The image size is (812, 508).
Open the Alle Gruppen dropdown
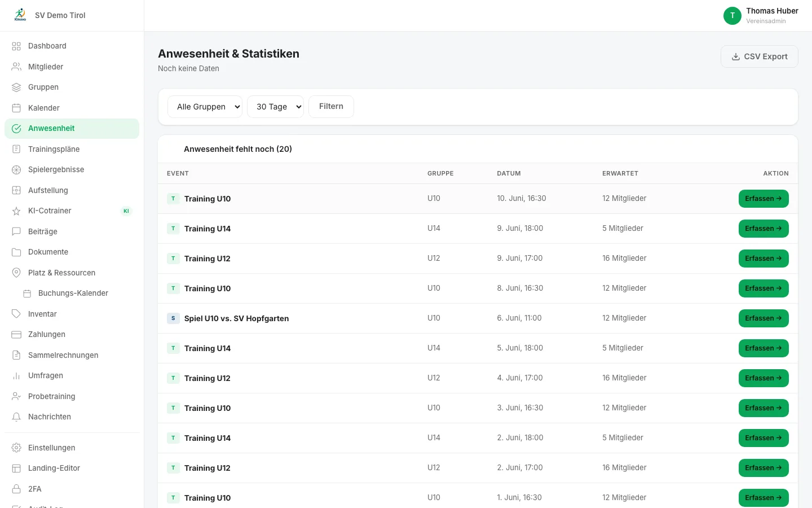[x=205, y=107]
